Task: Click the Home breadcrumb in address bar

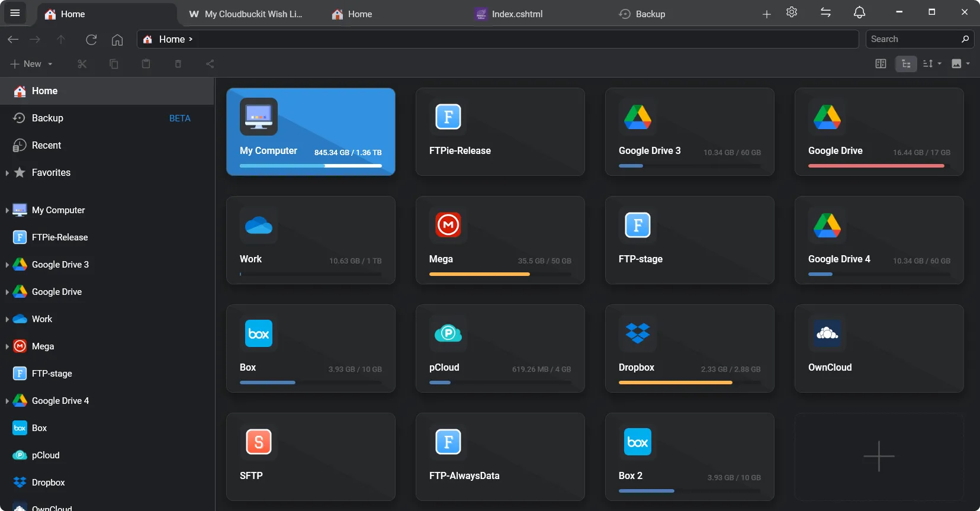Action: (172, 39)
